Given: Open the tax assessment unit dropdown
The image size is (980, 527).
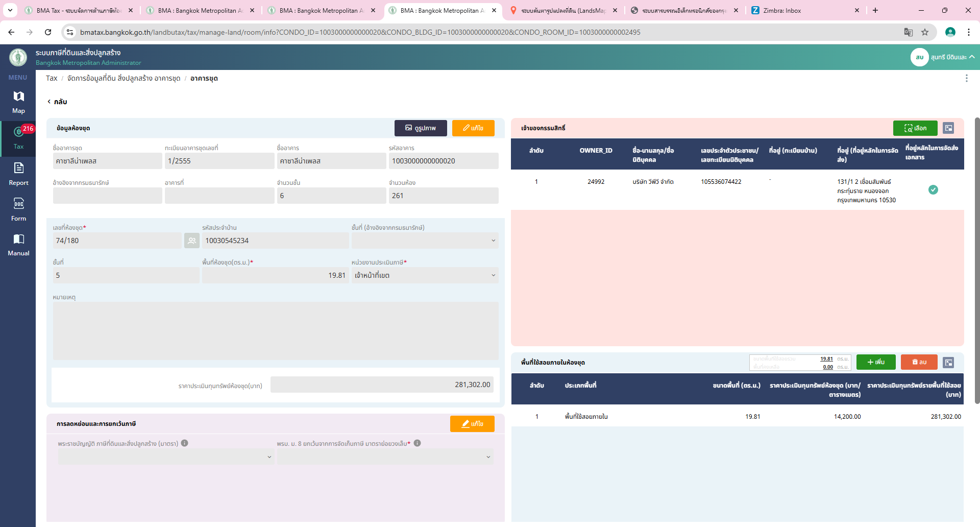Looking at the screenshot, I should pyautogui.click(x=425, y=275).
